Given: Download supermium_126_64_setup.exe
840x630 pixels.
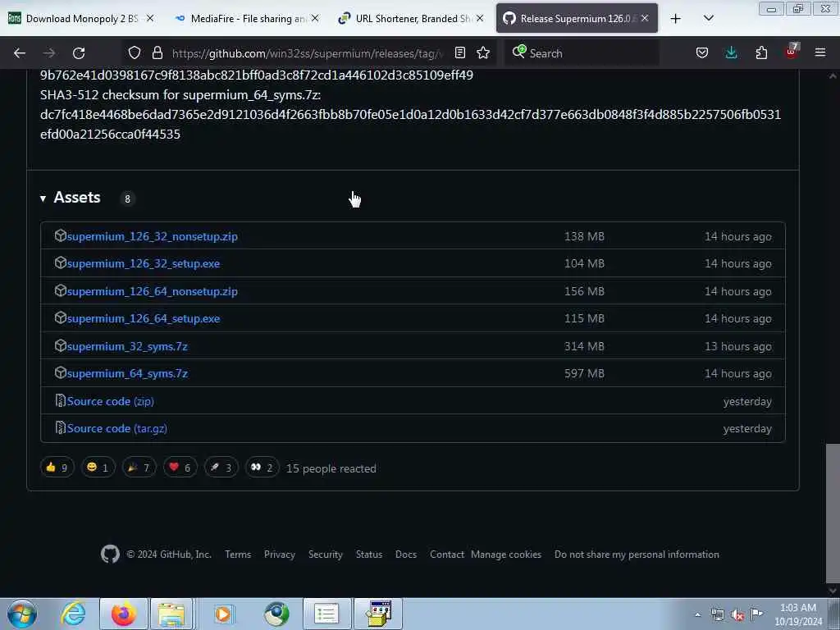Looking at the screenshot, I should click(x=143, y=319).
